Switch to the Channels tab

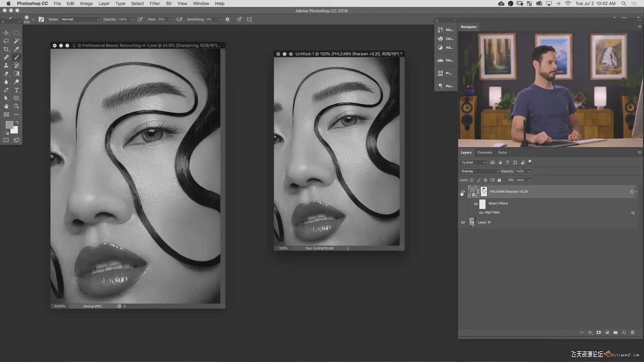click(x=484, y=153)
